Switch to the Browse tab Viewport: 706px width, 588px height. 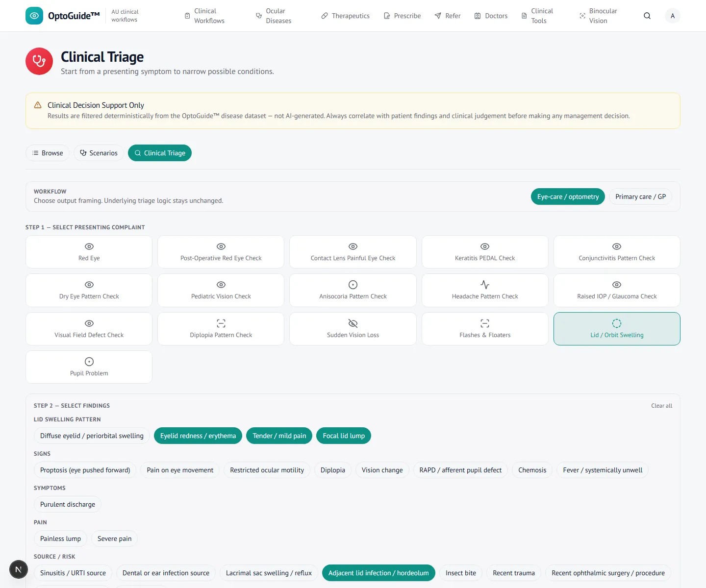click(x=48, y=153)
